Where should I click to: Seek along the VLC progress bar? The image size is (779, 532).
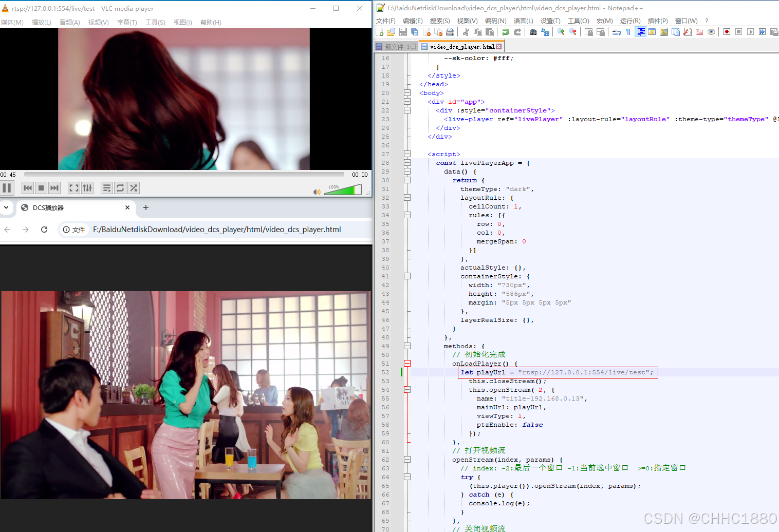(184, 175)
